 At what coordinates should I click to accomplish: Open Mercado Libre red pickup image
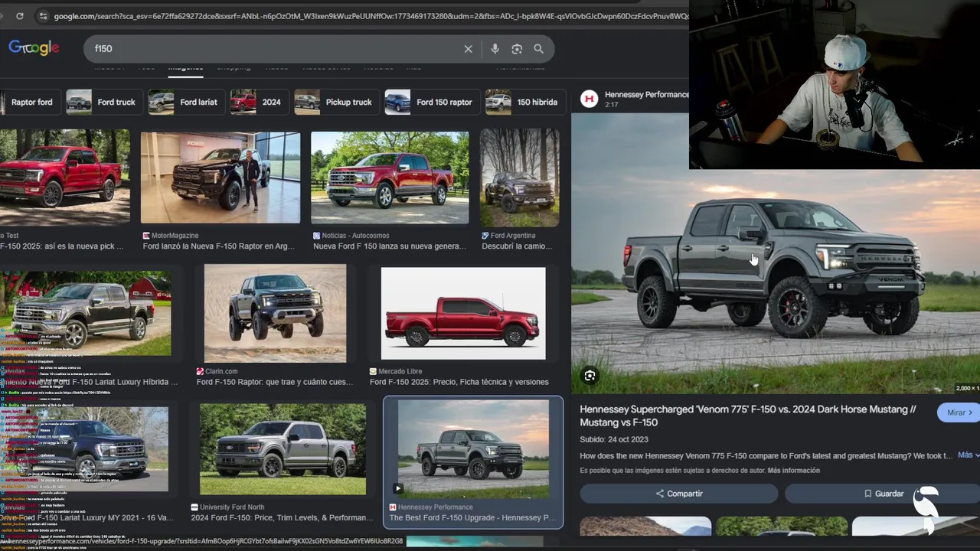(463, 314)
